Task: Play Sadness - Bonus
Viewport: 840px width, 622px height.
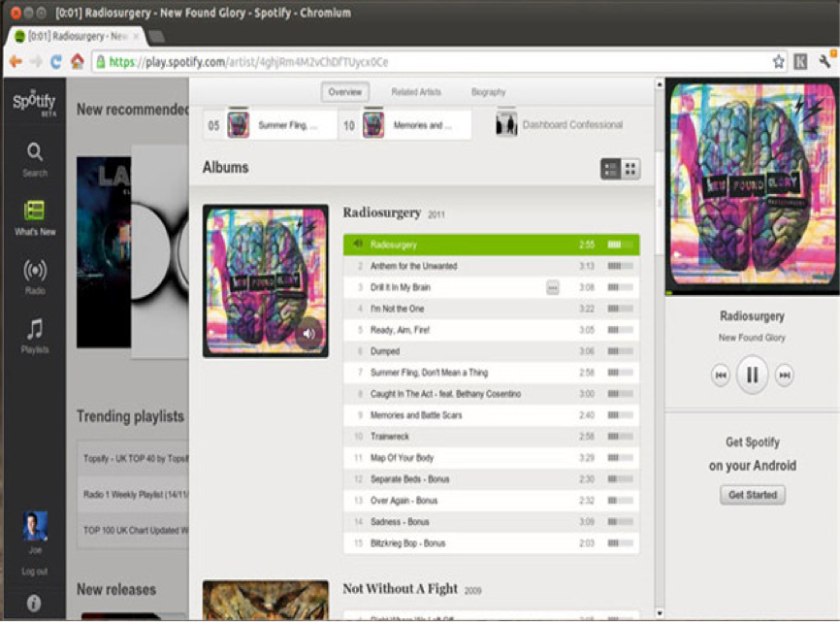Action: [x=491, y=522]
